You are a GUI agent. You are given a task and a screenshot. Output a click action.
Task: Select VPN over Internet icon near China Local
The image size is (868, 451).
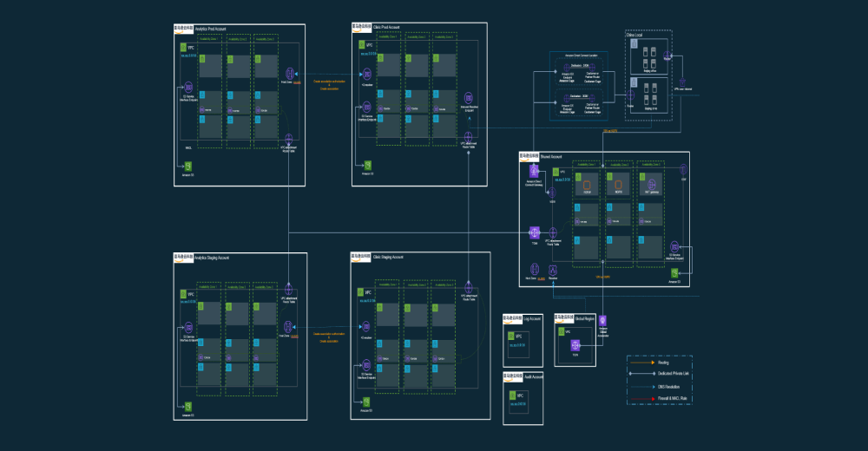pyautogui.click(x=682, y=82)
